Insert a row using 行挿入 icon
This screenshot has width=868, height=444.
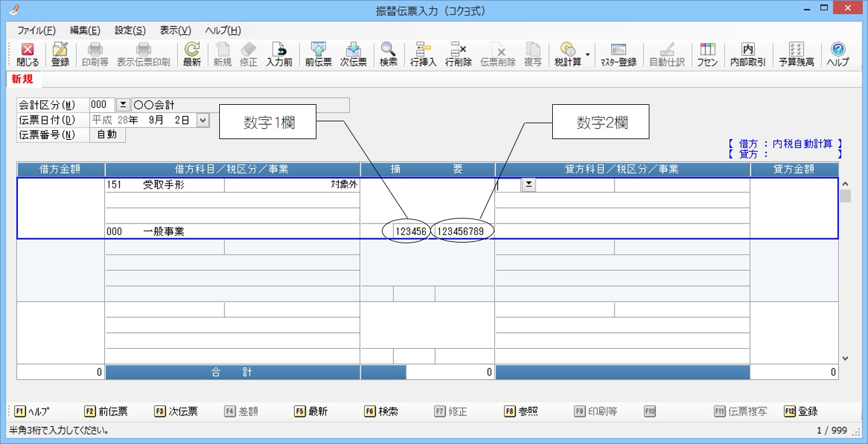(x=423, y=55)
